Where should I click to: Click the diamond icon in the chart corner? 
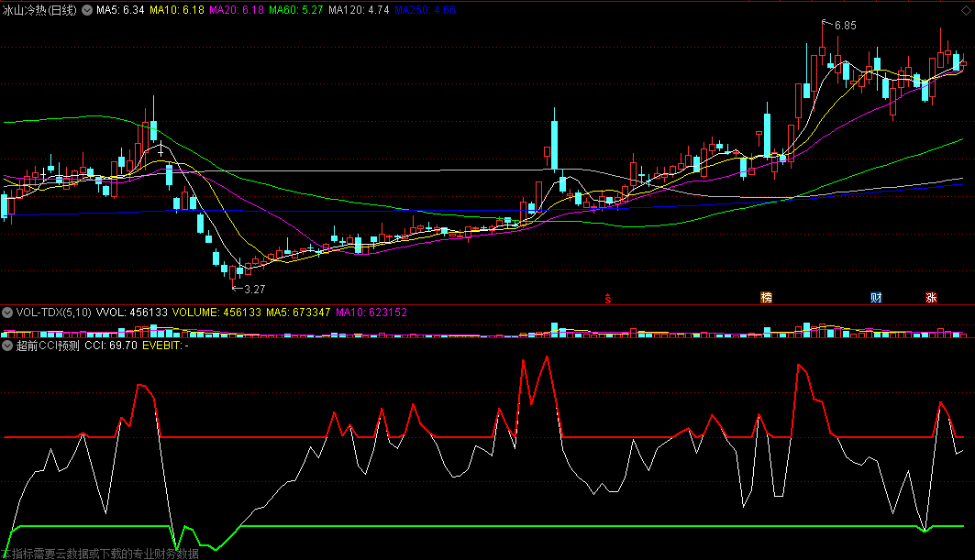coord(967,11)
